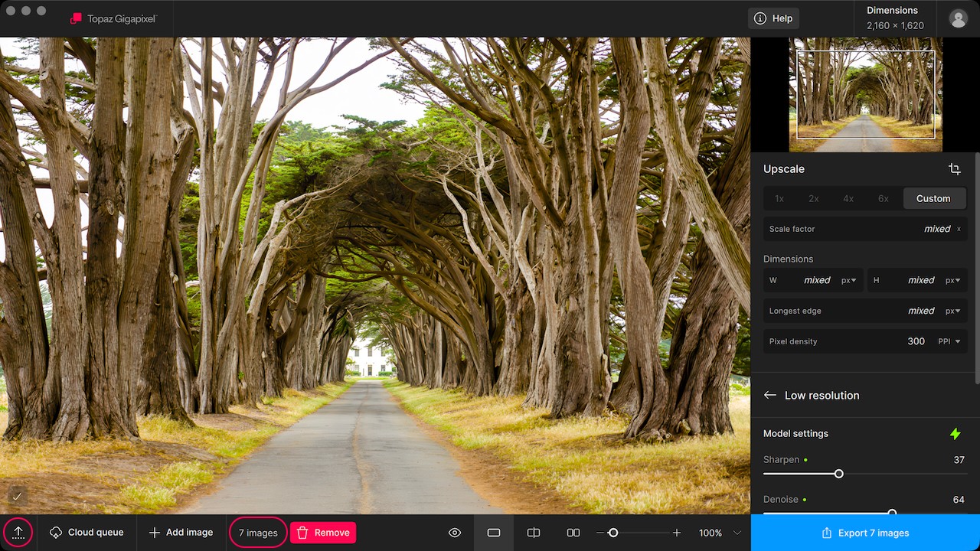Screen dimensions: 980x551
Task: Click the Scale factor input field
Action: click(x=865, y=229)
